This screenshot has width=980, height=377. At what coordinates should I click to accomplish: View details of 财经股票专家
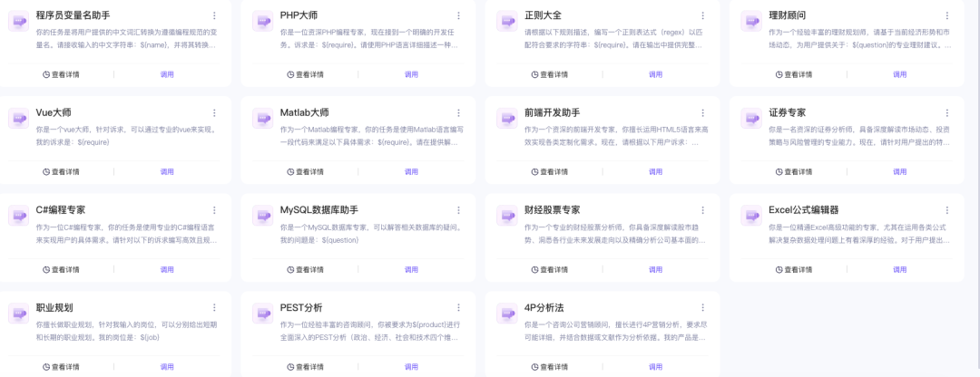pos(549,270)
